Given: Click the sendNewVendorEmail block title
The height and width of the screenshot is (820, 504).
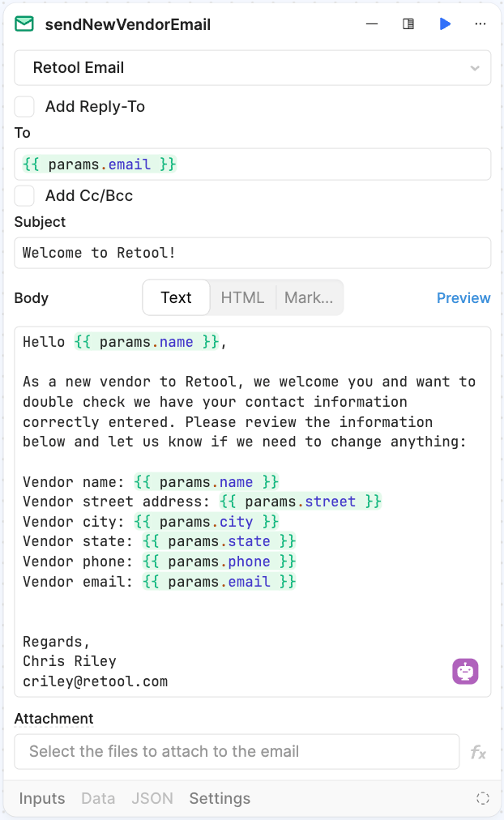Looking at the screenshot, I should click(x=127, y=24).
